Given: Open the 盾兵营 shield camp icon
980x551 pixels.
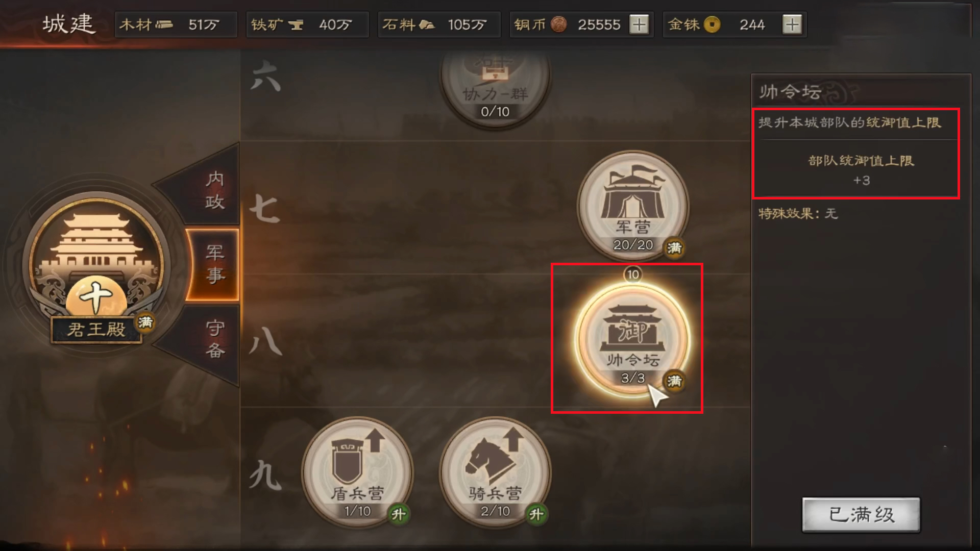Looking at the screenshot, I should point(357,472).
